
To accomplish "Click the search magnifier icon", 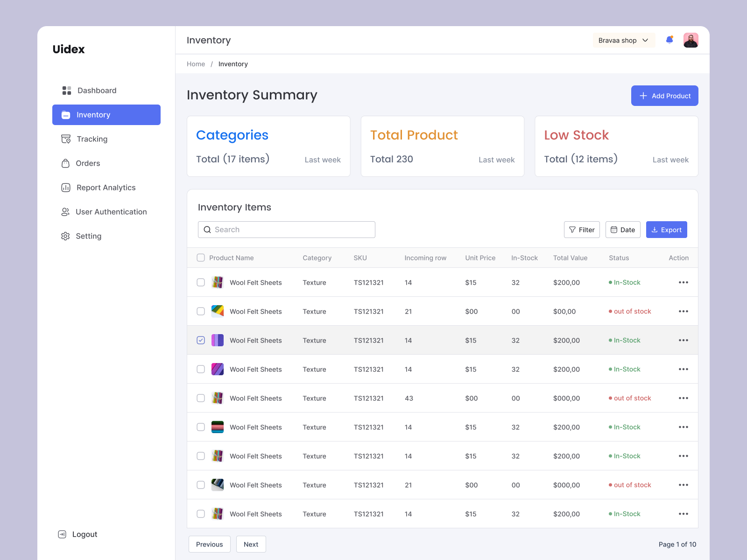I will (207, 230).
